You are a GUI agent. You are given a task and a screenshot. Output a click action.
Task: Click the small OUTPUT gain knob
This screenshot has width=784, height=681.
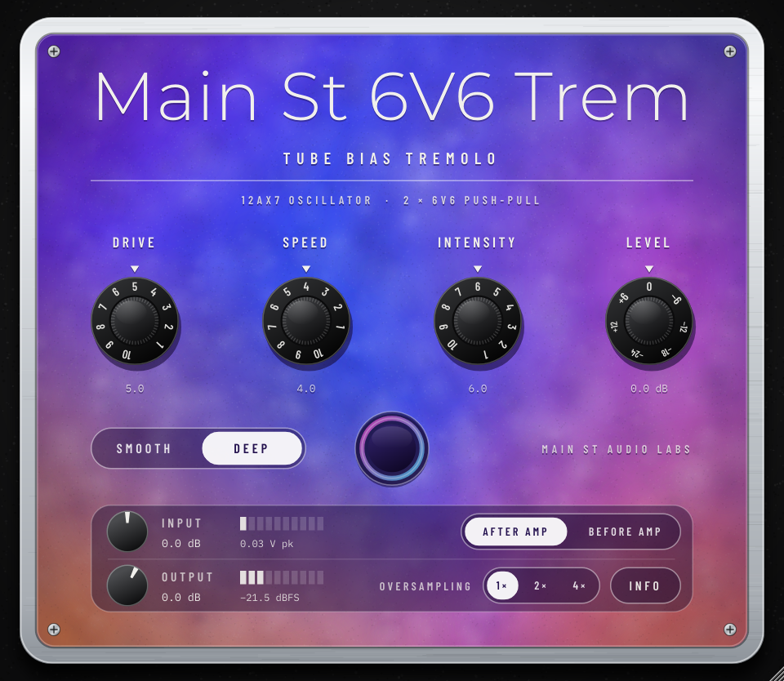[127, 585]
